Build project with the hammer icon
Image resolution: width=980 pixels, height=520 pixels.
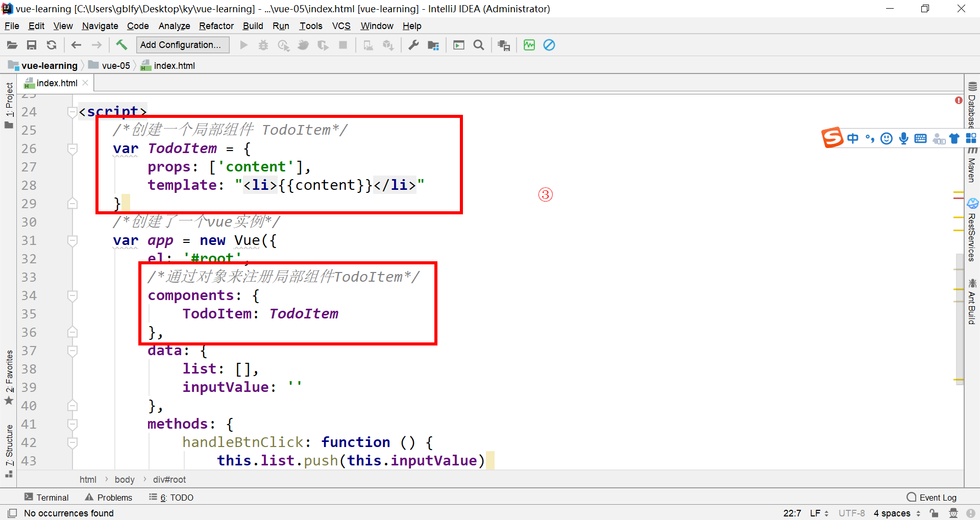[121, 45]
